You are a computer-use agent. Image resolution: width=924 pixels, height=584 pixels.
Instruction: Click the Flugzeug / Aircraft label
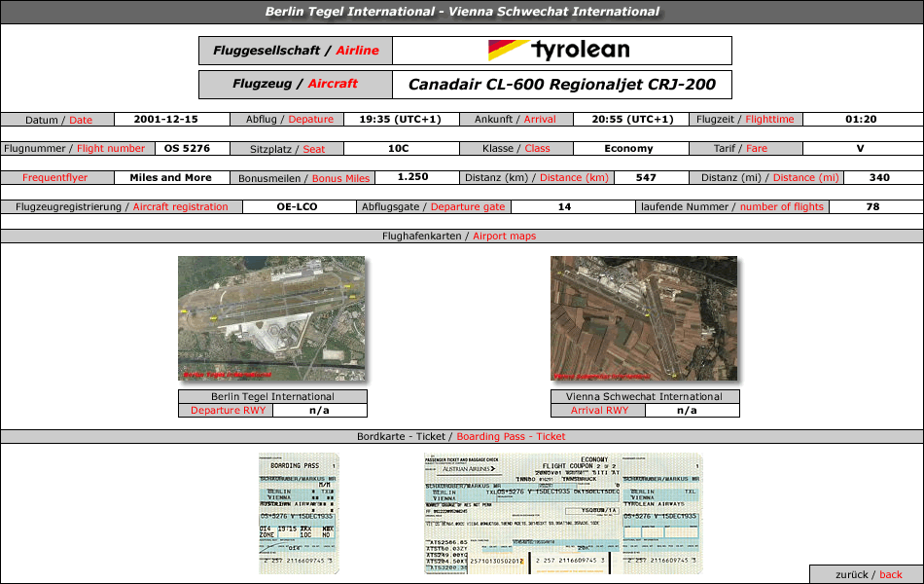[296, 85]
